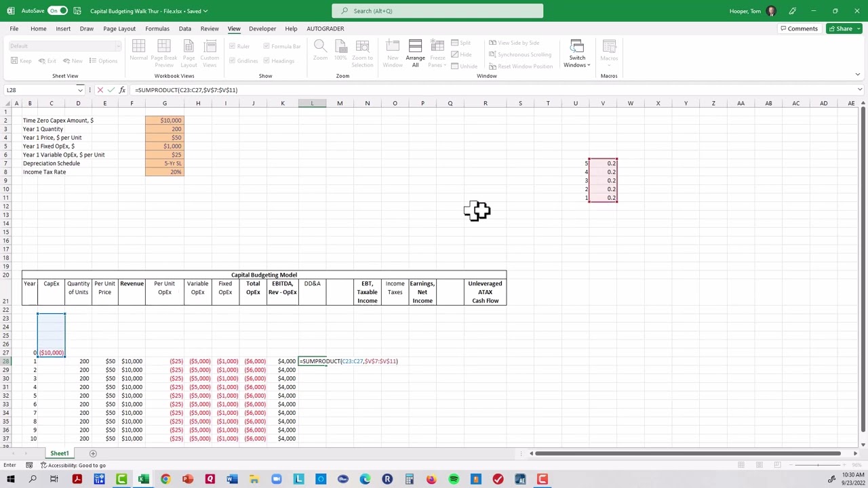Image resolution: width=868 pixels, height=488 pixels.
Task: Adjust the status bar zoom slider
Action: click(818, 465)
